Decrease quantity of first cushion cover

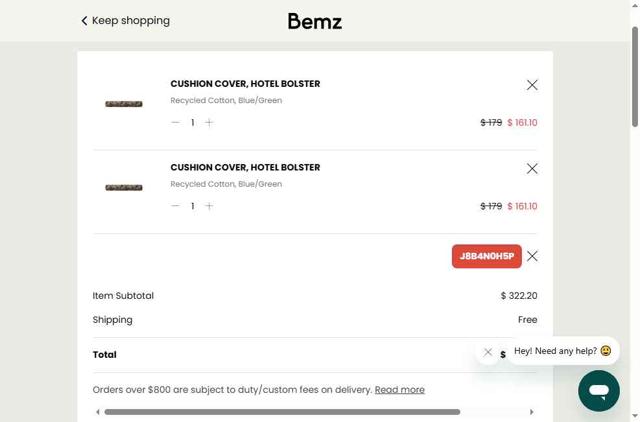coord(175,123)
